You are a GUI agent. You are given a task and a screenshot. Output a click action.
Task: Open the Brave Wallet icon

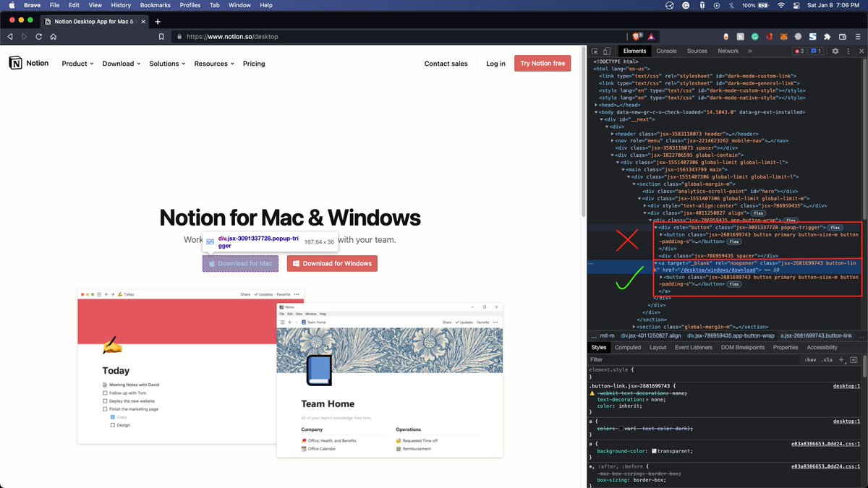(843, 37)
